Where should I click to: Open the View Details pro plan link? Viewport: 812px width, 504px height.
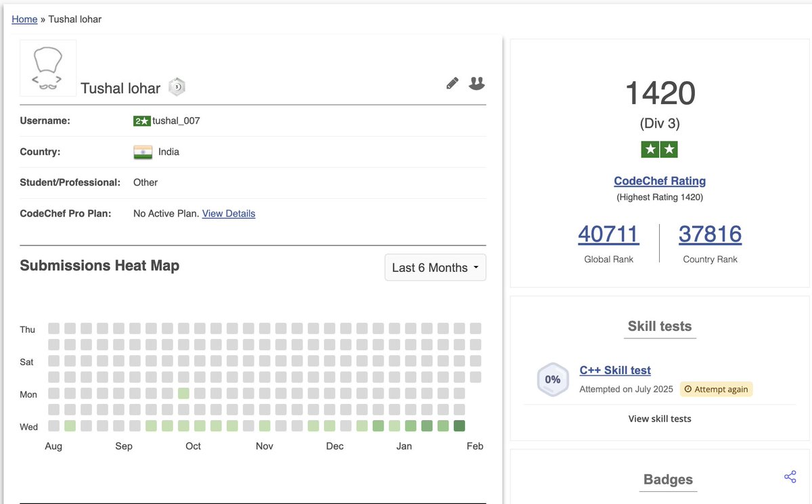[229, 214]
